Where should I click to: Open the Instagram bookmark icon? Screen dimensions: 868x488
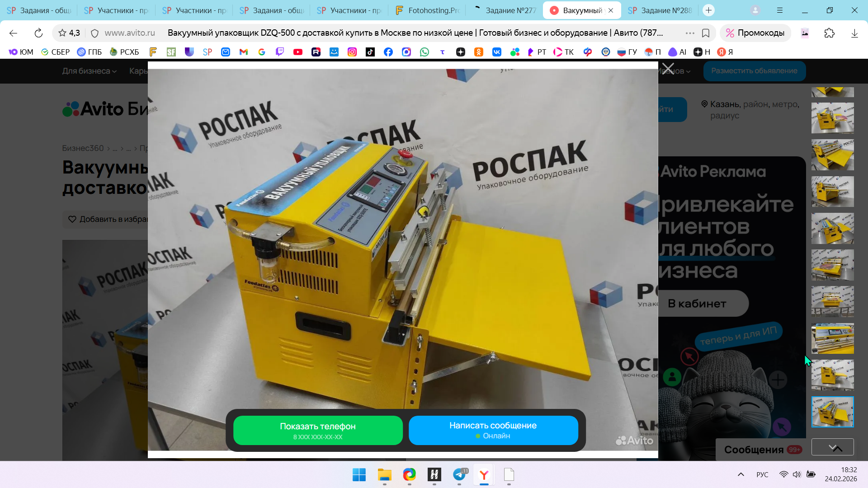352,52
